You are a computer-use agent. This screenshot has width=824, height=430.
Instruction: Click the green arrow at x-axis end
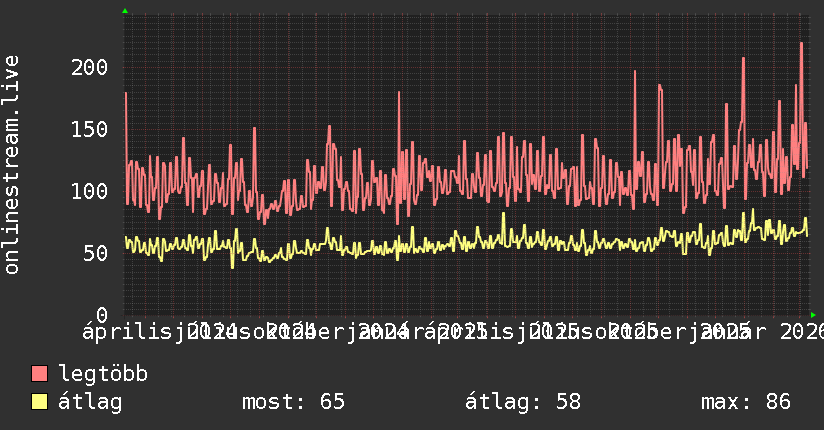813,315
